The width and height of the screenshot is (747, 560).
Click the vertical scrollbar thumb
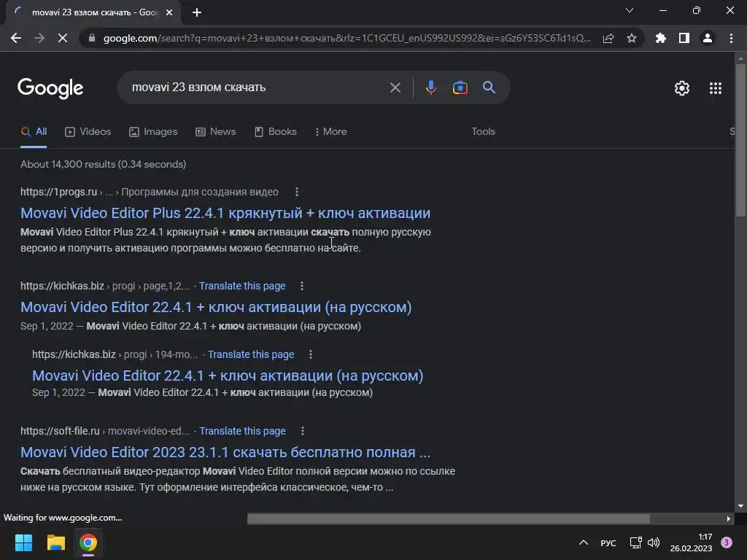pos(740,140)
